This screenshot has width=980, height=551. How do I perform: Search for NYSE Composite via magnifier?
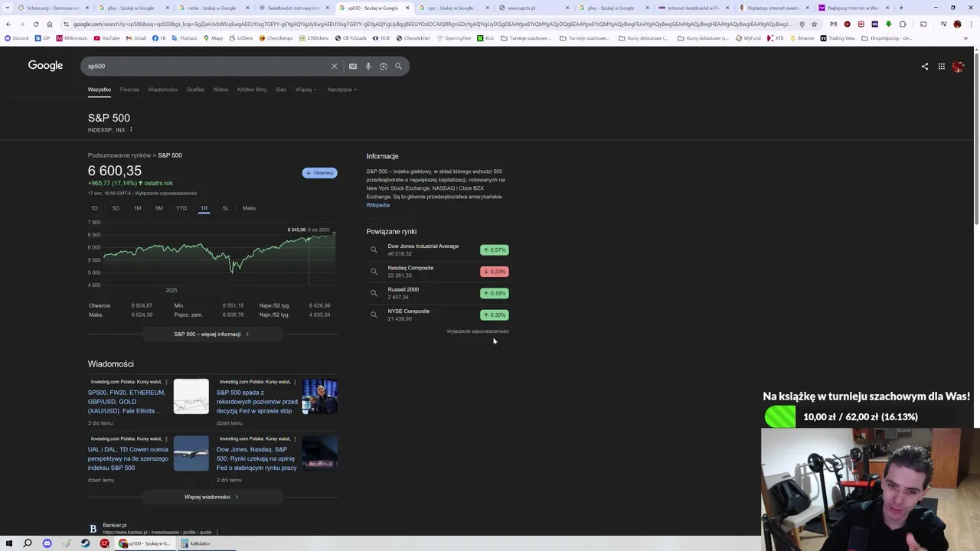point(374,315)
